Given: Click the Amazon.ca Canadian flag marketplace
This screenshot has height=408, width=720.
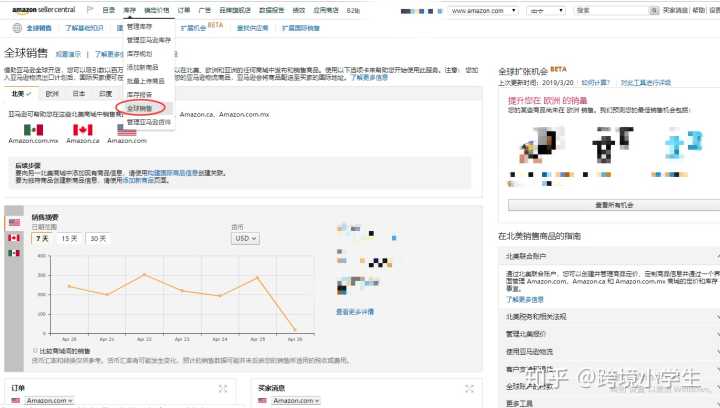Looking at the screenshot, I should coord(82,130).
